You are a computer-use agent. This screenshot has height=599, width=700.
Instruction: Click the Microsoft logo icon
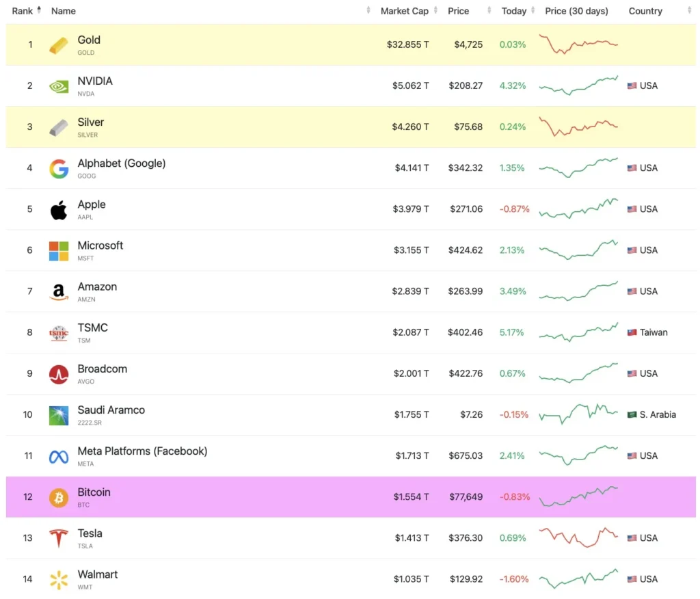(59, 251)
